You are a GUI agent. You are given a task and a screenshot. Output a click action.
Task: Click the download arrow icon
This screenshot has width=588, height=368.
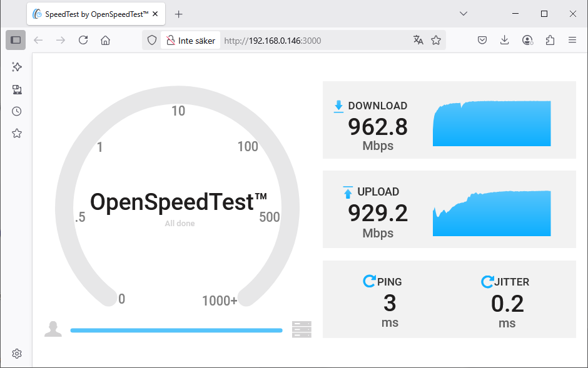coord(338,106)
